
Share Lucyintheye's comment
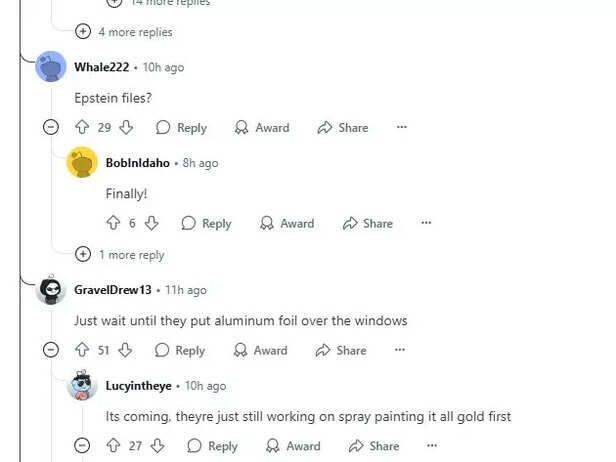point(374,446)
